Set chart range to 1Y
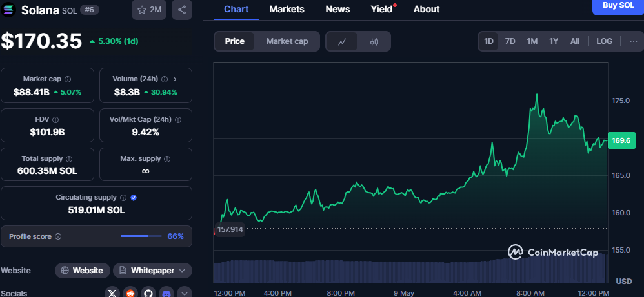The height and width of the screenshot is (297, 644). coord(554,41)
